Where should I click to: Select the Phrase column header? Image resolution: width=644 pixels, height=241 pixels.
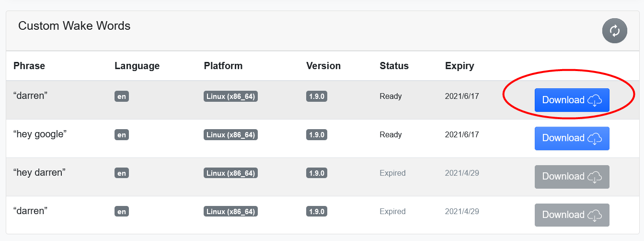(x=29, y=66)
